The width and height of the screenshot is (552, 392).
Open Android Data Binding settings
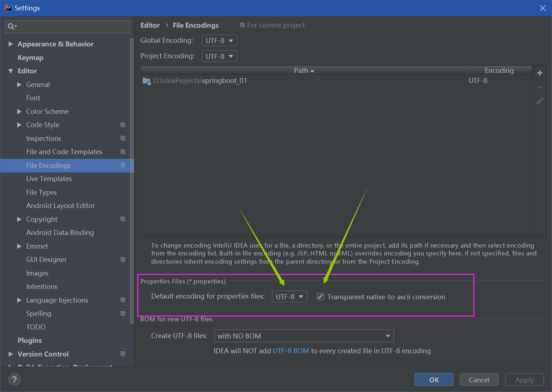60,233
